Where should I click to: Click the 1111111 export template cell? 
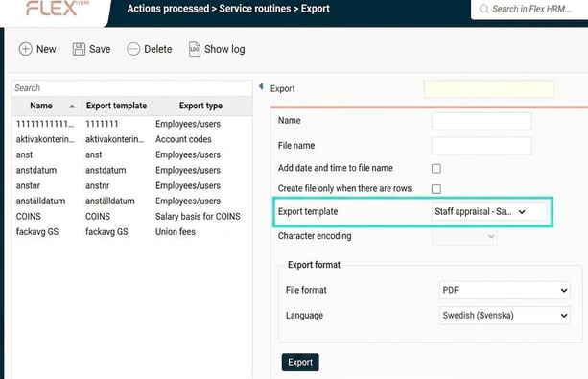[102, 124]
